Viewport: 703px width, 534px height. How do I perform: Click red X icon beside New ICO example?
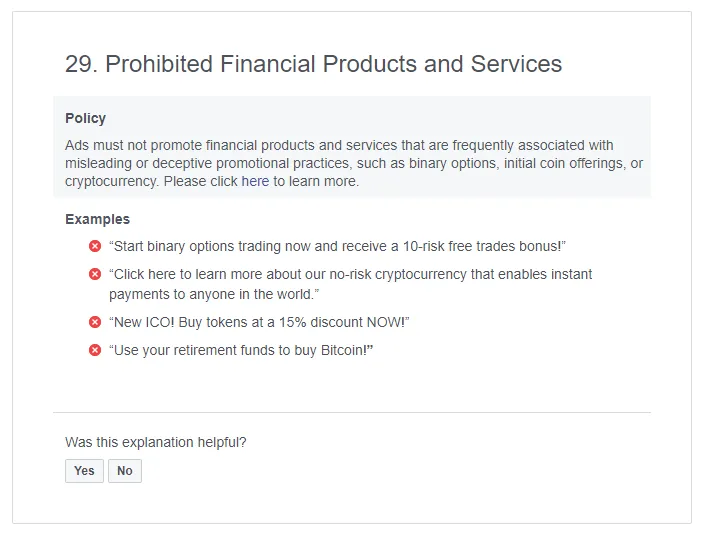click(95, 322)
